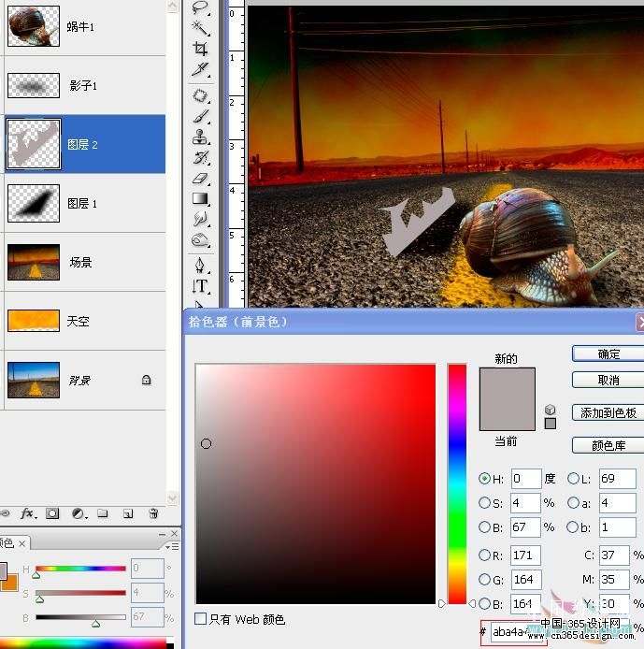Click the 颜色库 button
The width and height of the screenshot is (644, 649).
(x=608, y=445)
